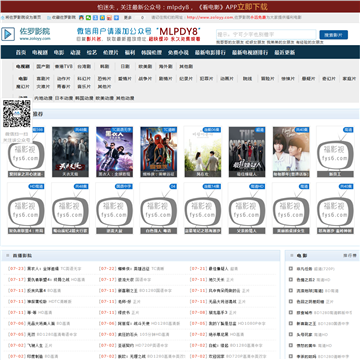
Task: Open the 首页 navigation menu item
Action: (x=21, y=52)
